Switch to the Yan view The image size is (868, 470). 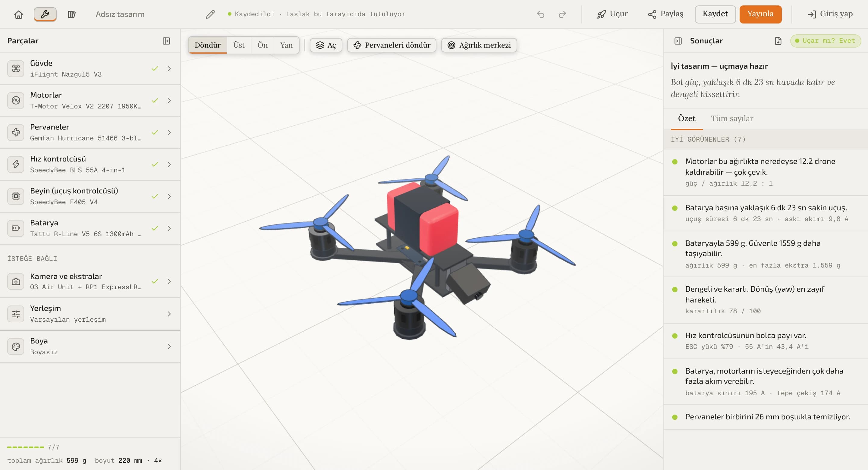[x=286, y=45]
